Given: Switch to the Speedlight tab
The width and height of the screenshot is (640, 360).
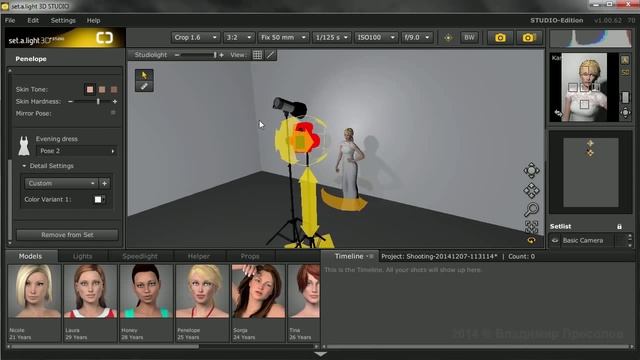Looking at the screenshot, I should click(x=140, y=256).
